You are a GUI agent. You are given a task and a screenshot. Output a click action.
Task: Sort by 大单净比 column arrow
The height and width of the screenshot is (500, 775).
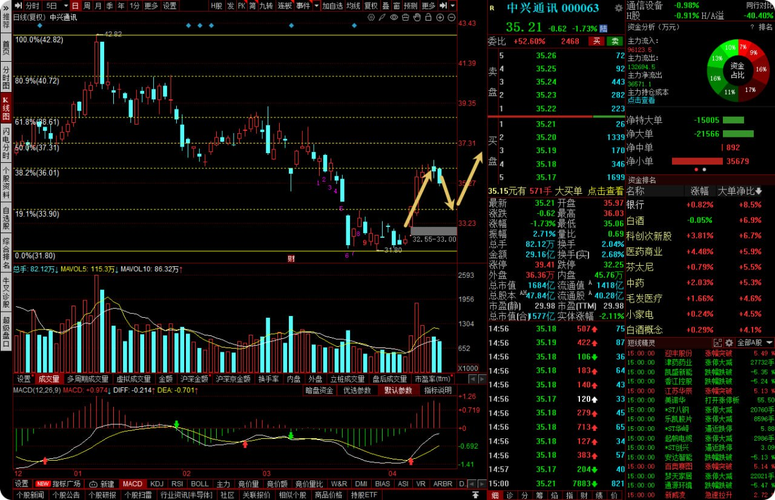coord(759,191)
